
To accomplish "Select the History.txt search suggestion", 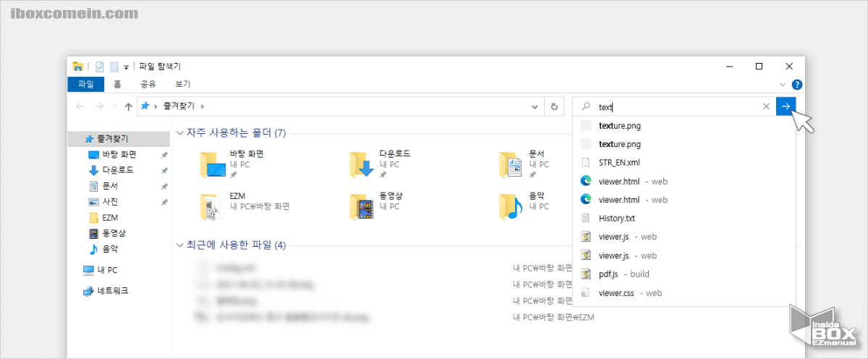I will [x=616, y=218].
